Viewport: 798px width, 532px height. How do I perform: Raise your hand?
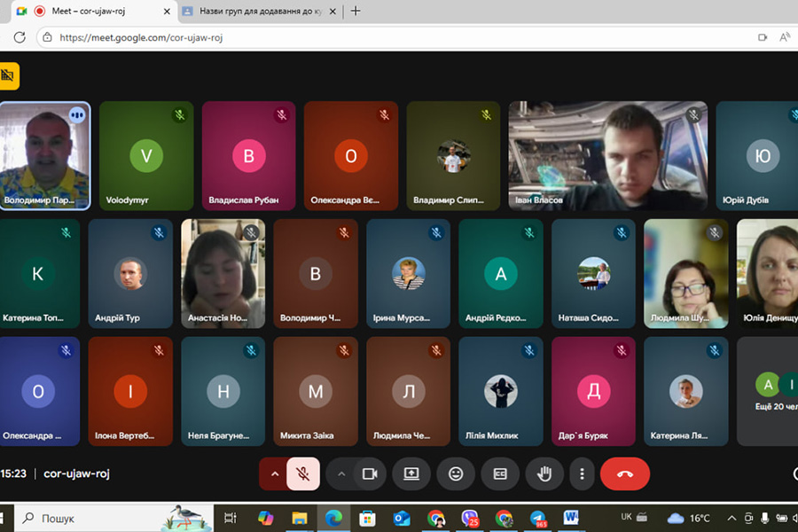[x=544, y=474]
